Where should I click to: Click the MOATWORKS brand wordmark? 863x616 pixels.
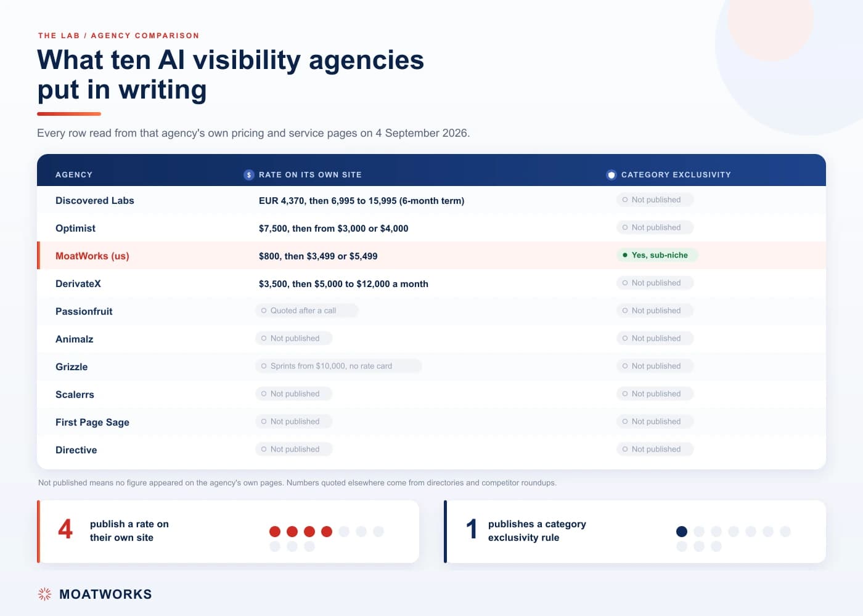point(105,594)
